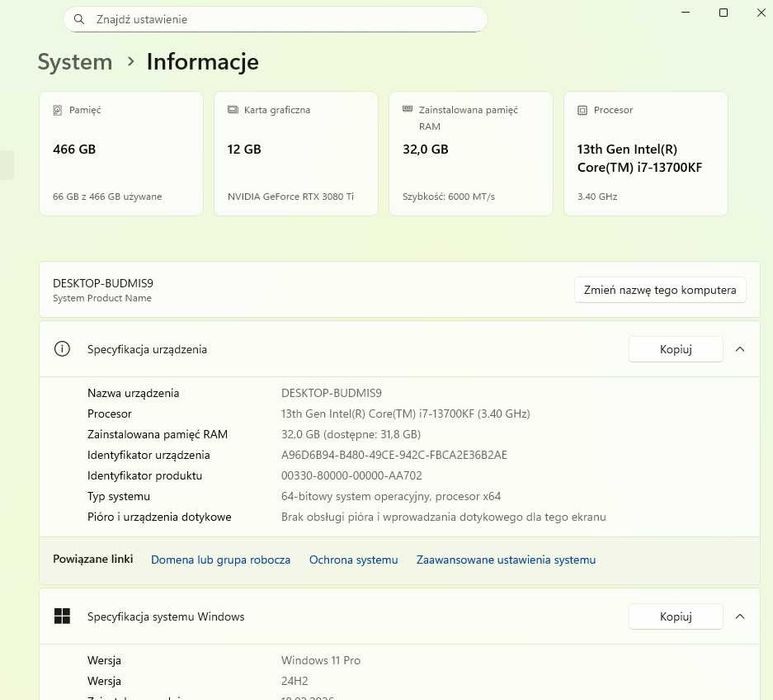
Task: Click device name value DESKTOP-BUDMIS9 in specs
Action: tap(331, 393)
